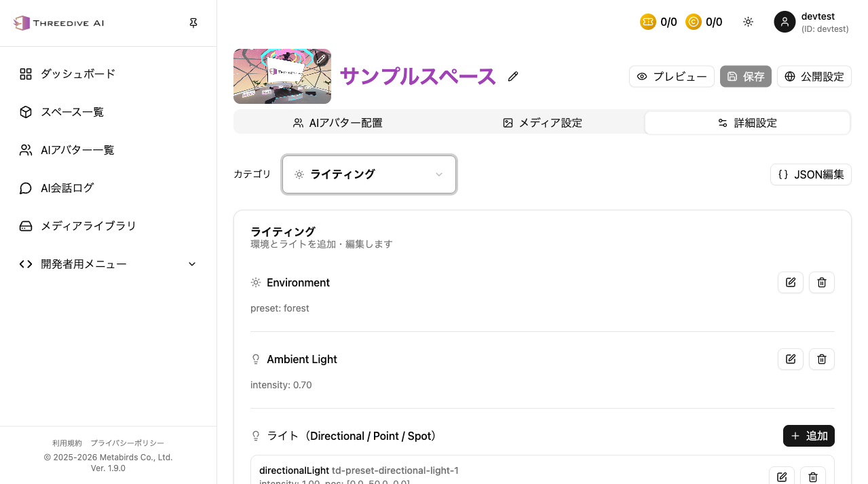Click the ticket balance icon
This screenshot has width=868, height=484.
point(648,22)
